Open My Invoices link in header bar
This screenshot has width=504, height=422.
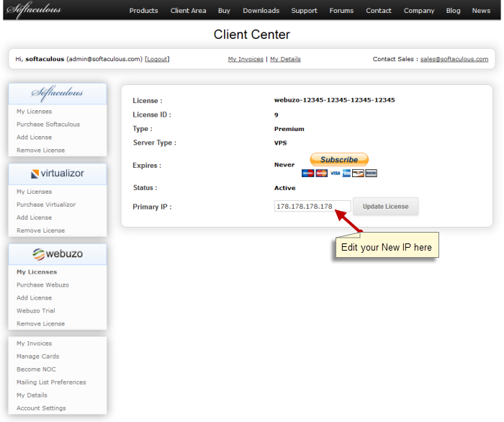pyautogui.click(x=246, y=59)
